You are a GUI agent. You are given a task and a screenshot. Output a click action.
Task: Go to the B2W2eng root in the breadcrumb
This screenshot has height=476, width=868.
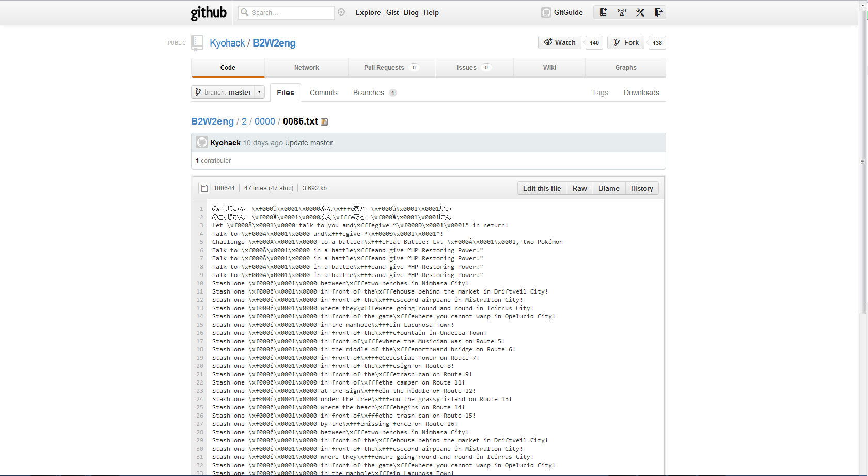[213, 121]
